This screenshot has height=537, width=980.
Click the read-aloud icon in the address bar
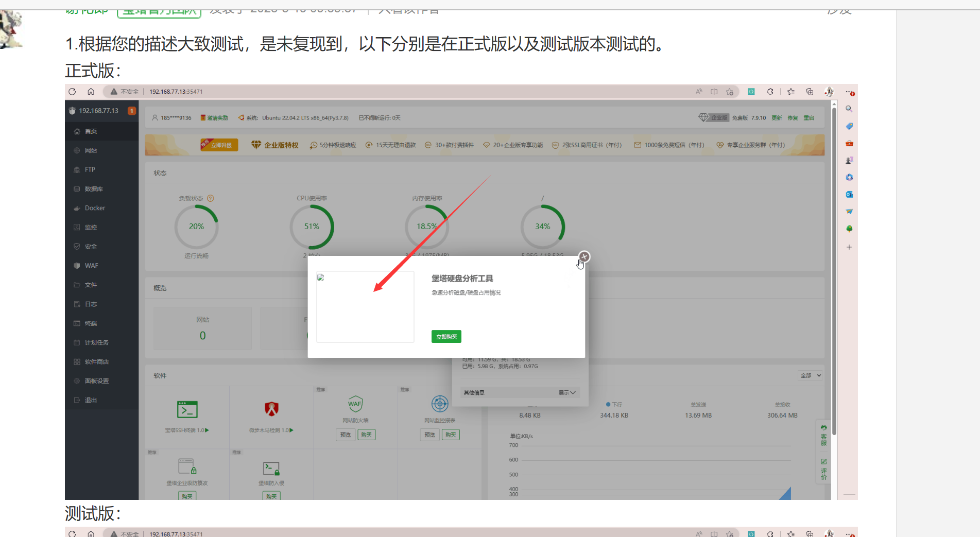point(699,92)
